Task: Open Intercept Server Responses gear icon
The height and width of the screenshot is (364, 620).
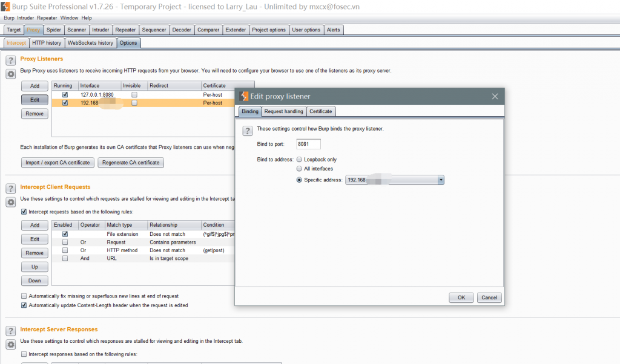Action: 11,345
